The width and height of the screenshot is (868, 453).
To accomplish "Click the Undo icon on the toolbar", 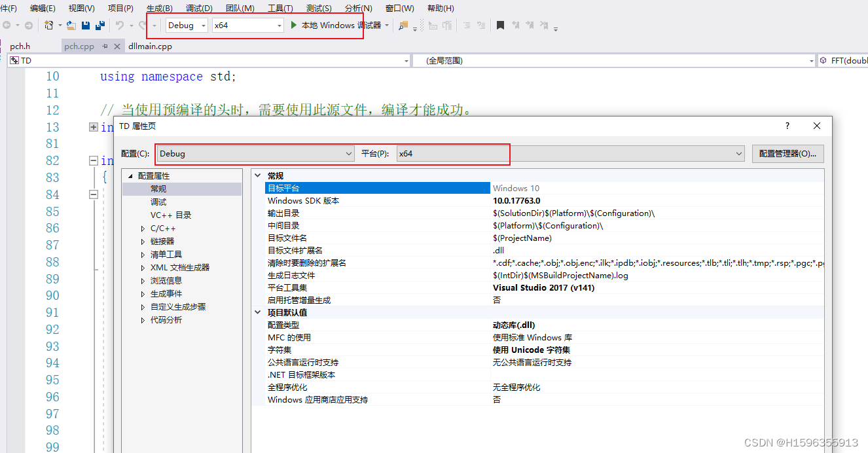I will pos(120,25).
